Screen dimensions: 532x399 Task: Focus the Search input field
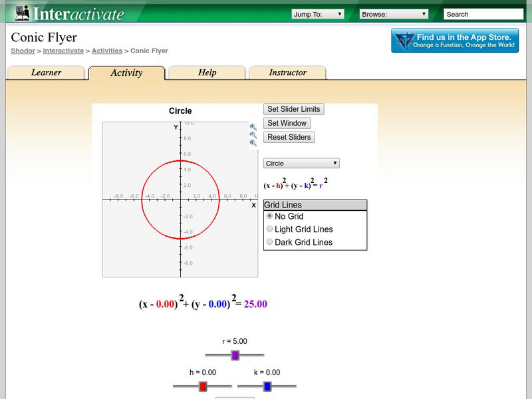click(x=483, y=14)
